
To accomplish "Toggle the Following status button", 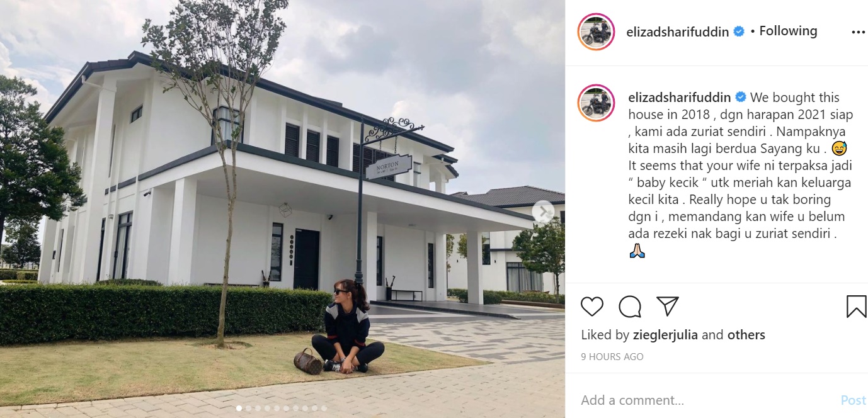I will pos(788,31).
